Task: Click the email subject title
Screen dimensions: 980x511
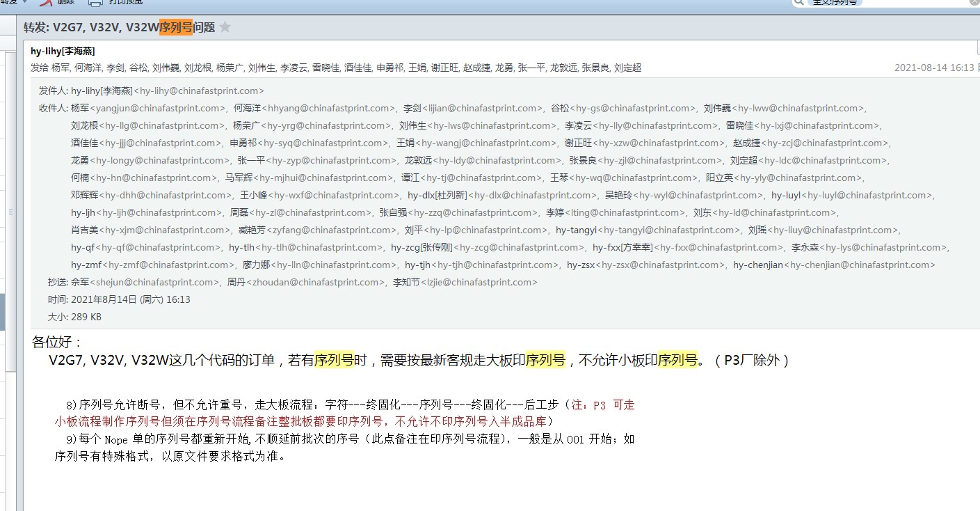Action: [119, 27]
